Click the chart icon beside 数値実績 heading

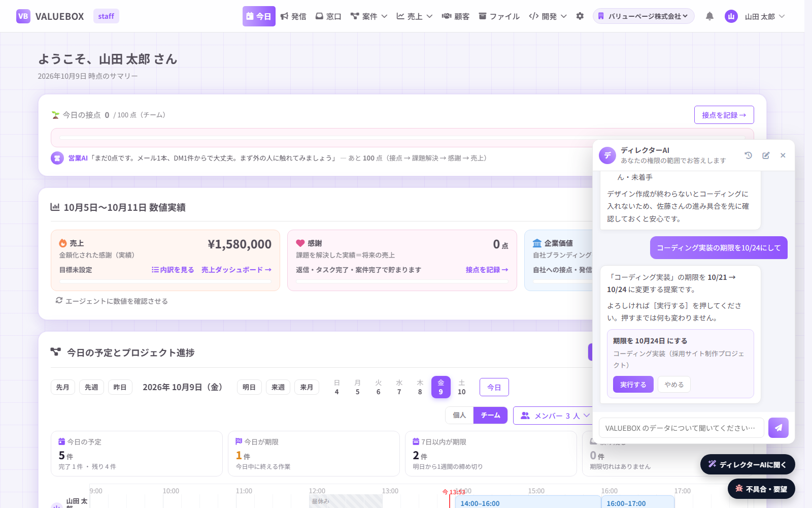pos(55,207)
